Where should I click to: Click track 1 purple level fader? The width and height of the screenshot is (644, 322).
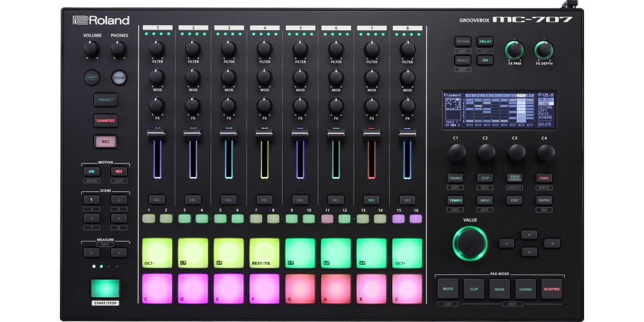pos(157,135)
